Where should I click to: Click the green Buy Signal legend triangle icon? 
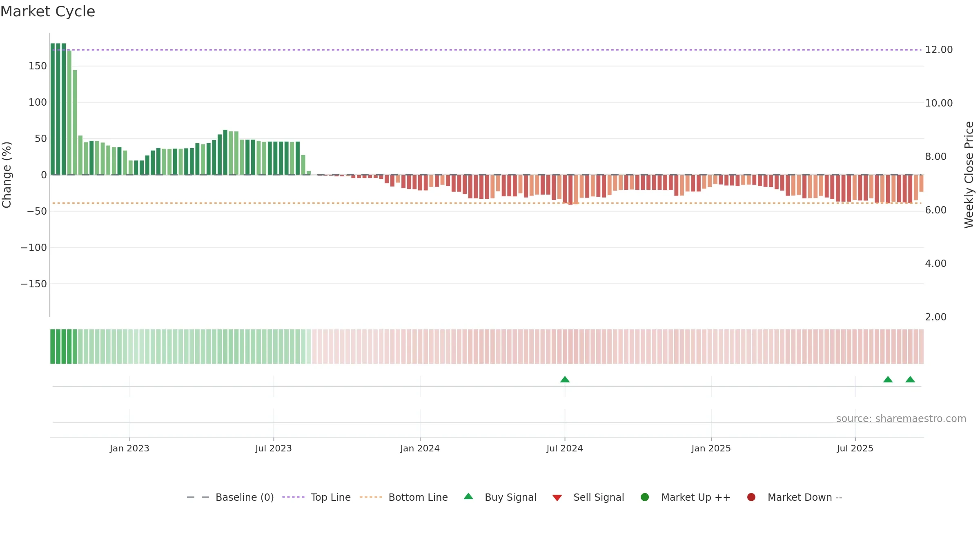coord(469,496)
